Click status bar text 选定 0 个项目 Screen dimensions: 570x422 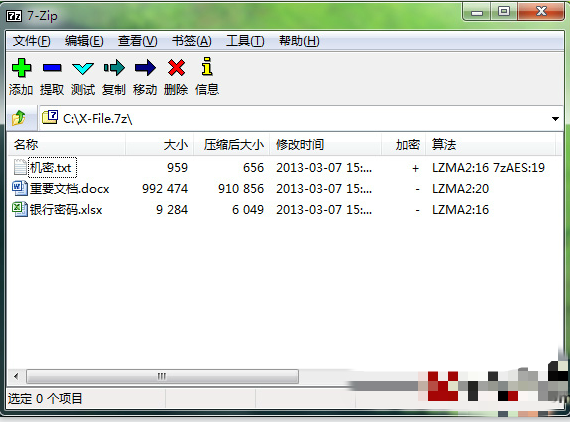point(45,399)
